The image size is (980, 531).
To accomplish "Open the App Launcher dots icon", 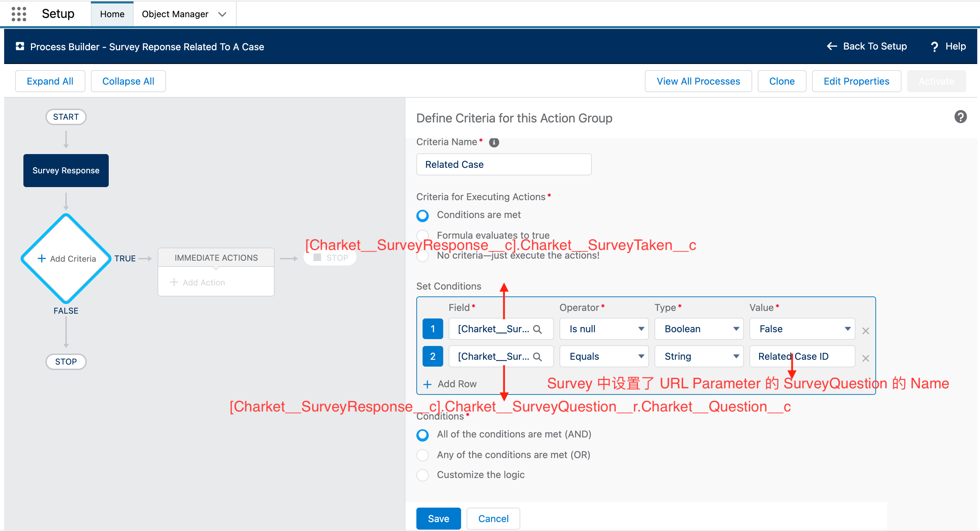I will [19, 14].
